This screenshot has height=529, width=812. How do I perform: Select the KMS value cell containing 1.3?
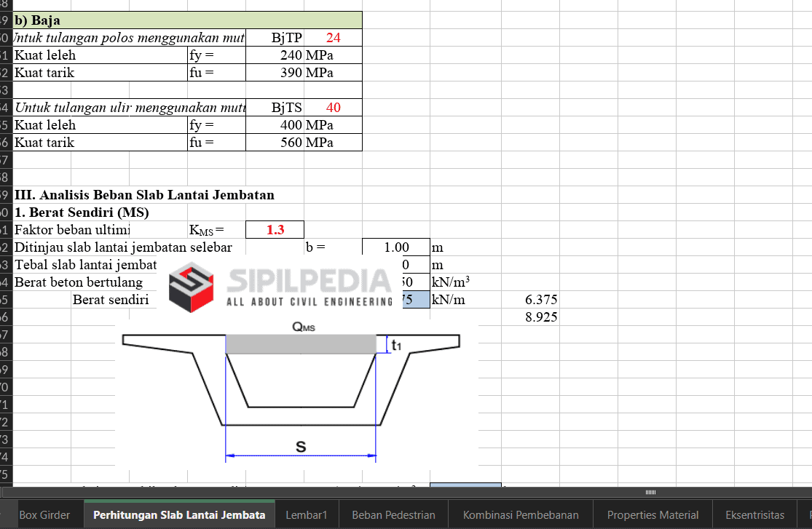[x=275, y=230]
